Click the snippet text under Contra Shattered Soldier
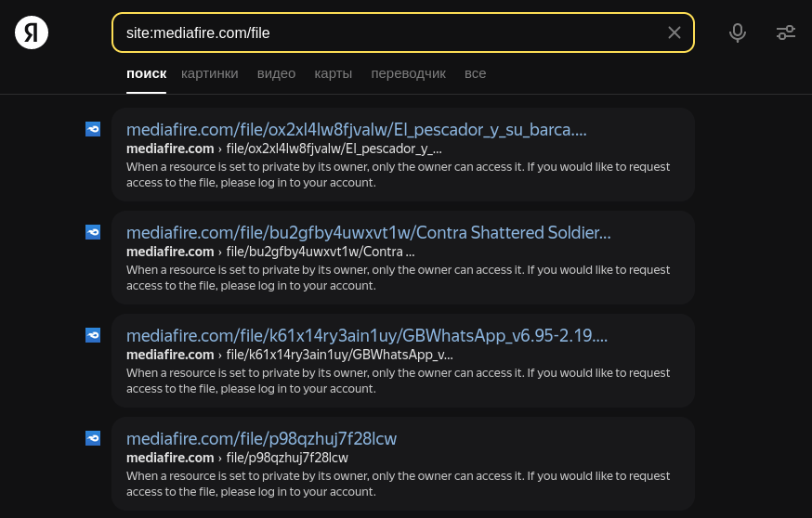 398,278
